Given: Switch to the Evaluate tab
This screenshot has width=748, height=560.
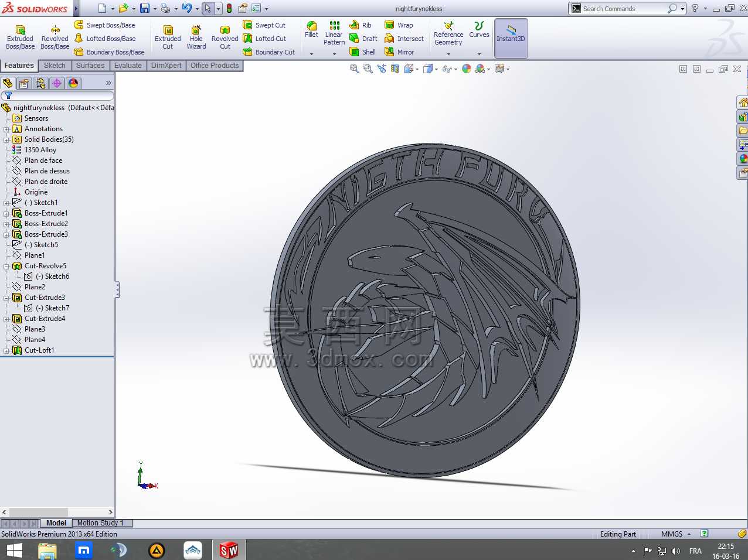Looking at the screenshot, I should click(x=128, y=66).
